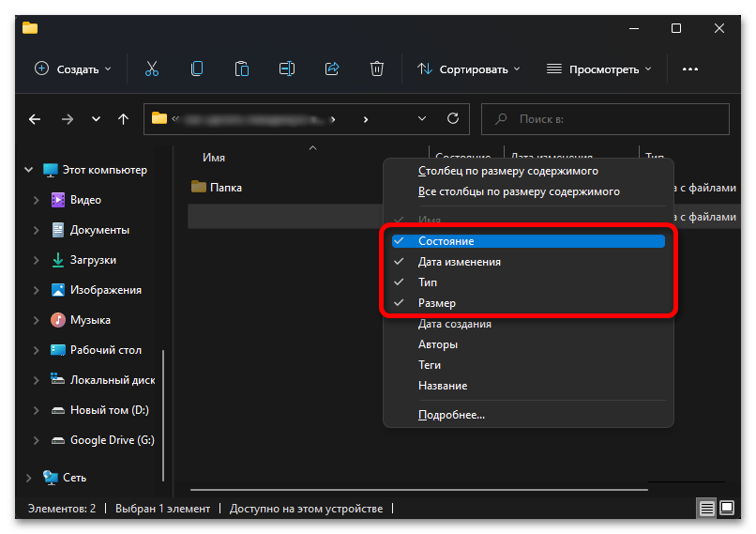The width and height of the screenshot is (756, 534).
Task: Switch to details view in status bar
Action: click(704, 509)
